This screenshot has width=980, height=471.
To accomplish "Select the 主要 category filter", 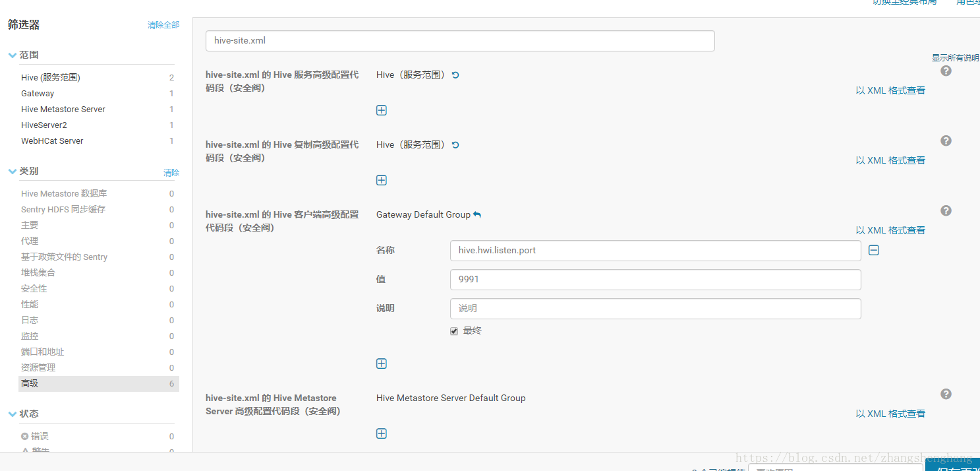I will [x=99, y=225].
